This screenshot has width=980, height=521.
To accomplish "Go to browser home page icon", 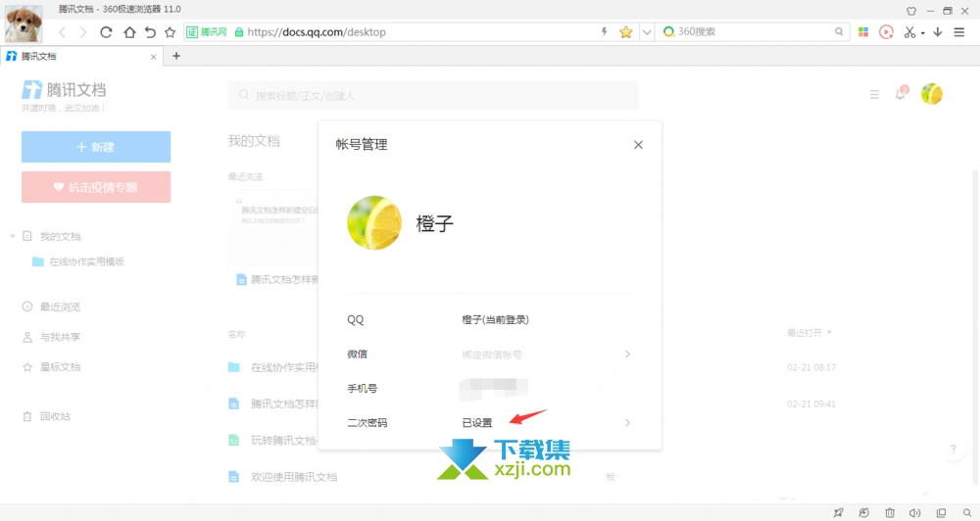I will pos(129,32).
